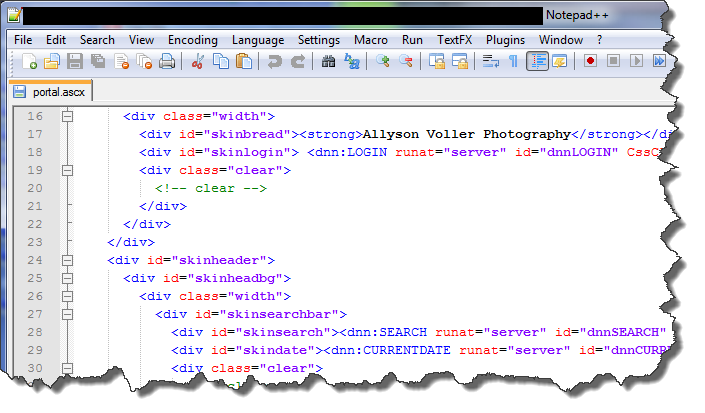Click the New file toolbar icon
Viewport: 705px width, 413px height.
[x=30, y=62]
